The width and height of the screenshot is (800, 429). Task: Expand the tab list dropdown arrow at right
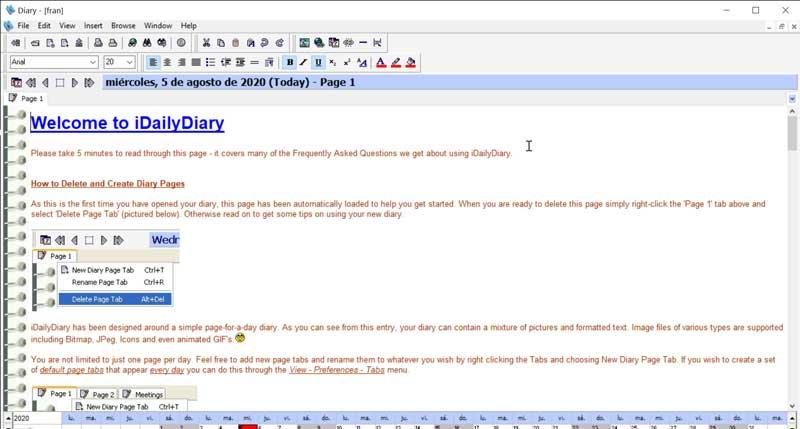click(x=792, y=99)
